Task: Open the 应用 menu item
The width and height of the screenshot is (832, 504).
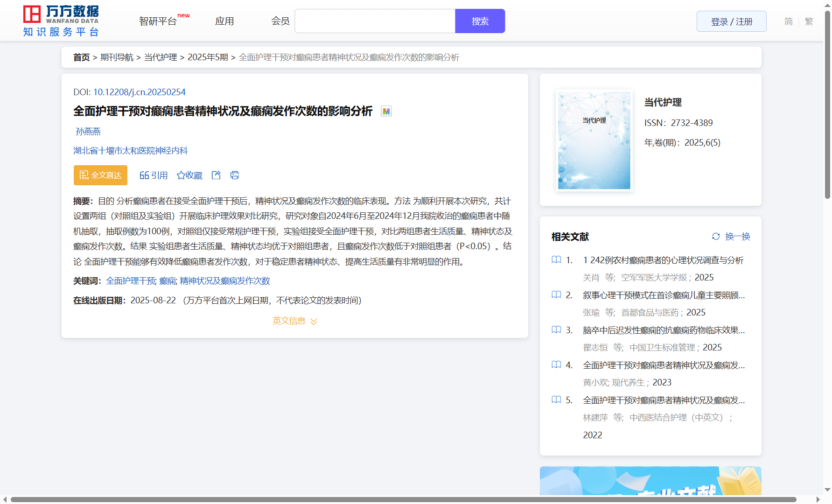Action: tap(224, 21)
